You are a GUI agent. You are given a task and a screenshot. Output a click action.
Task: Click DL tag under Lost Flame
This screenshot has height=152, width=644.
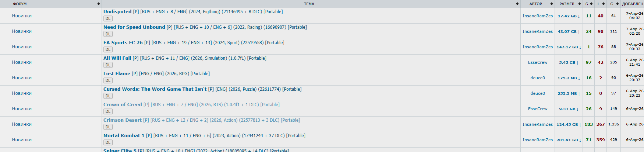pyautogui.click(x=108, y=80)
